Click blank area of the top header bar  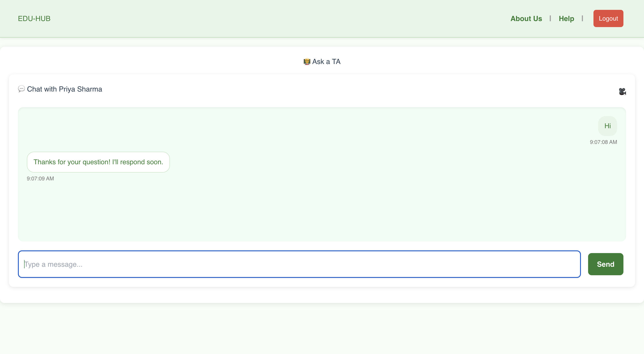(x=275, y=19)
